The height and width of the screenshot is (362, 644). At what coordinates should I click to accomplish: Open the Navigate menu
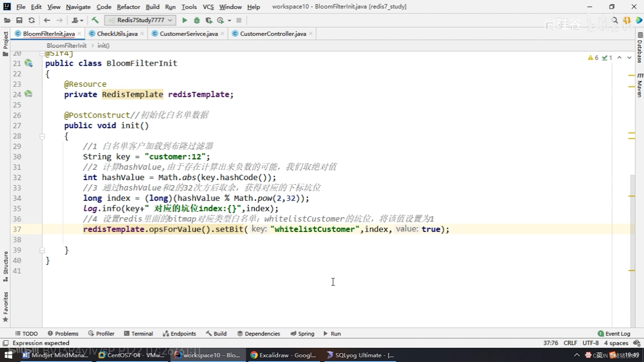(78, 7)
